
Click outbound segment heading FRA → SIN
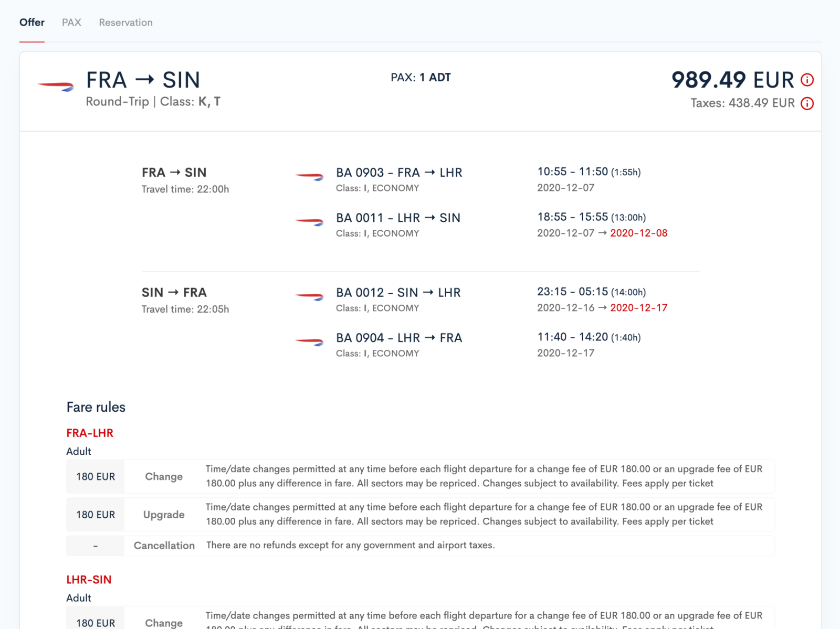click(174, 173)
